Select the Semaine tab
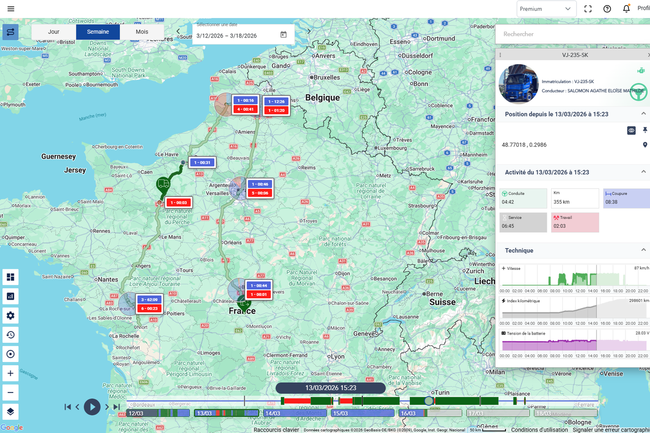Screen dimensions: 650x433 98,32
